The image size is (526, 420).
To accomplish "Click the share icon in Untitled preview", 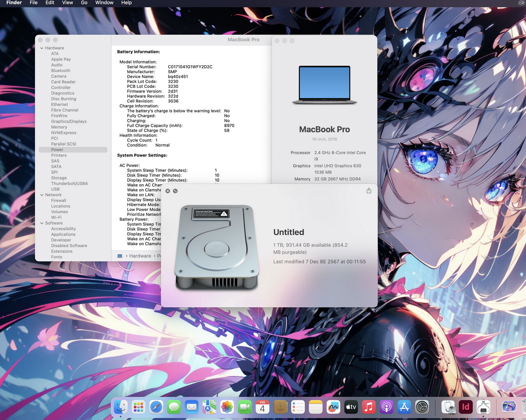I will [x=369, y=191].
